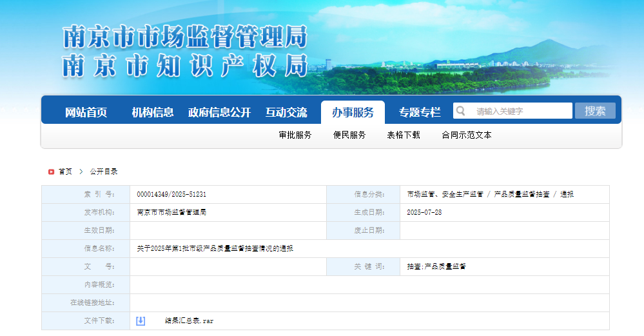Image resolution: width=644 pixels, height=336 pixels.
Task: Open the 网站首页 nav item
Action: click(x=86, y=112)
